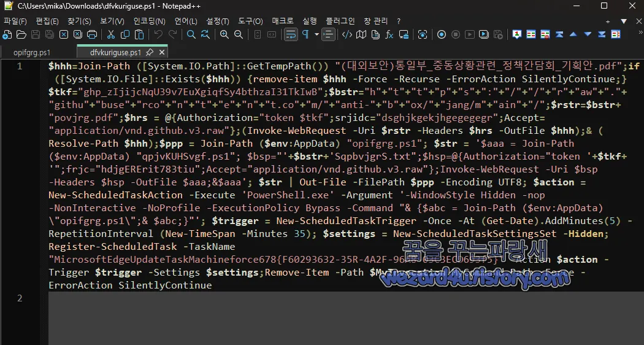Click the Undo arrow icon
Image resolution: width=644 pixels, height=345 pixels.
[158, 34]
